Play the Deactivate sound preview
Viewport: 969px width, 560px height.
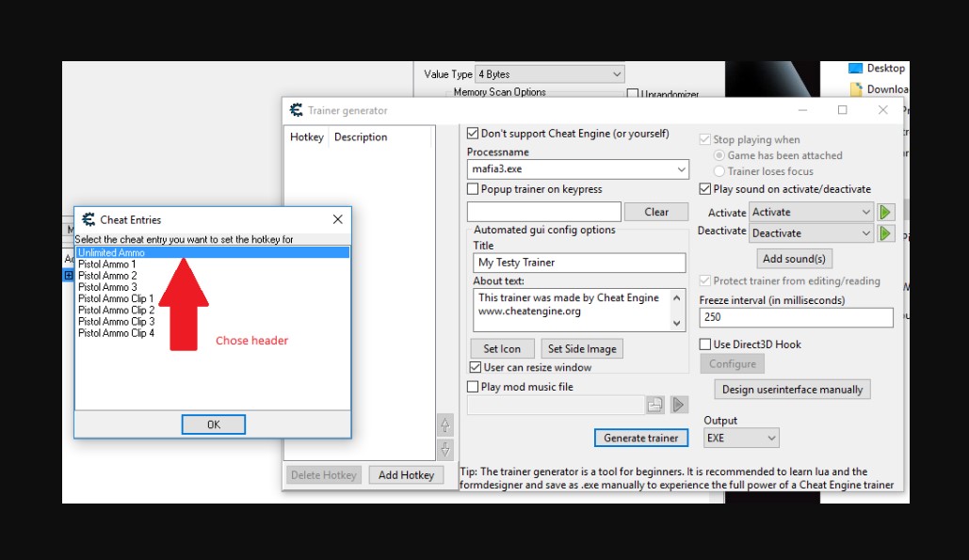click(x=885, y=233)
